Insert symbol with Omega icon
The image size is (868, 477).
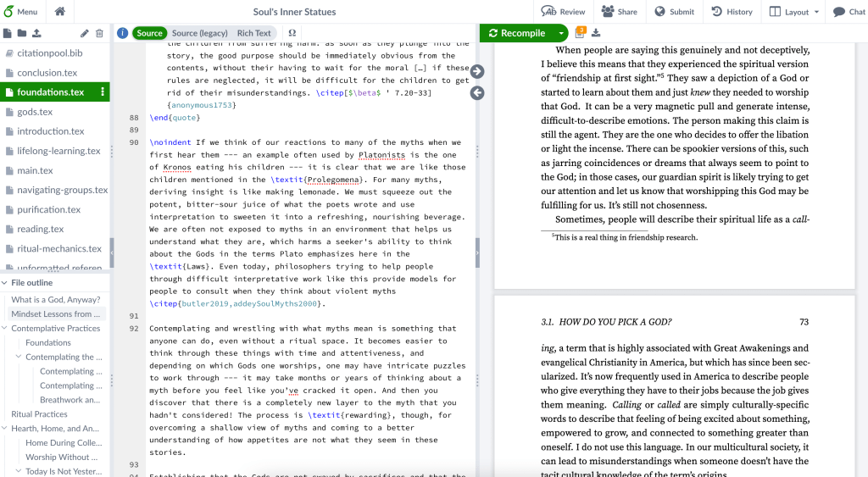[x=292, y=33]
